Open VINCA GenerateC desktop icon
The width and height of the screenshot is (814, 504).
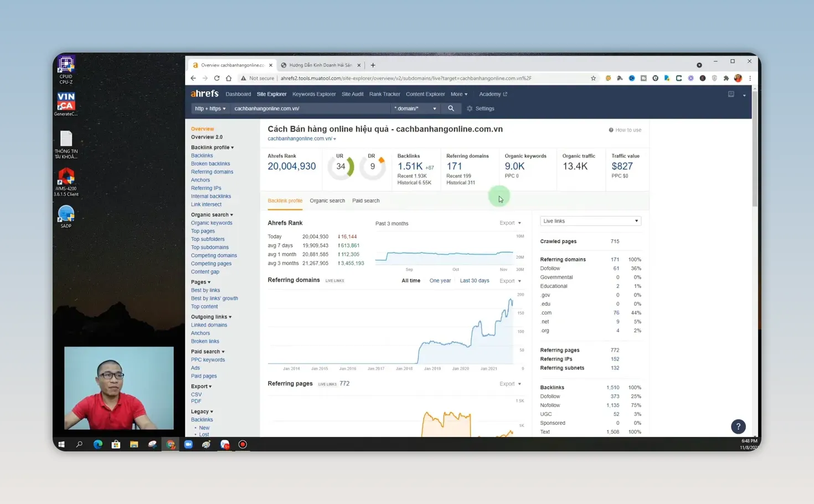point(66,104)
